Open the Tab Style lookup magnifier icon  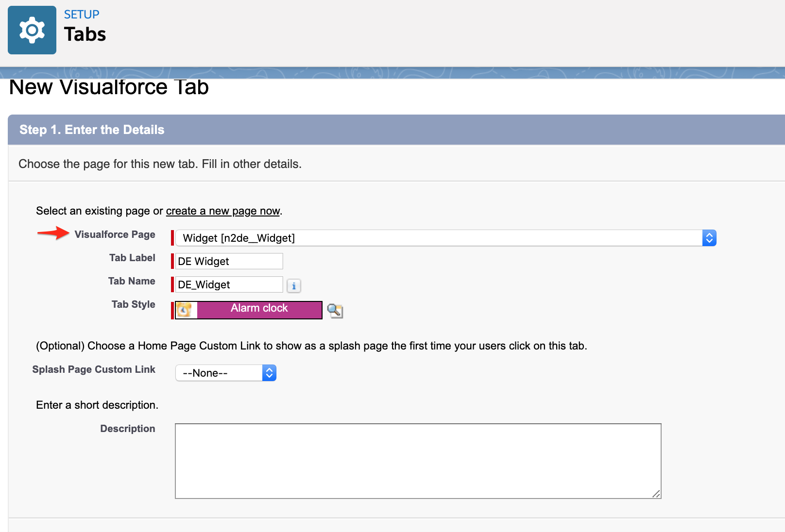coord(335,311)
